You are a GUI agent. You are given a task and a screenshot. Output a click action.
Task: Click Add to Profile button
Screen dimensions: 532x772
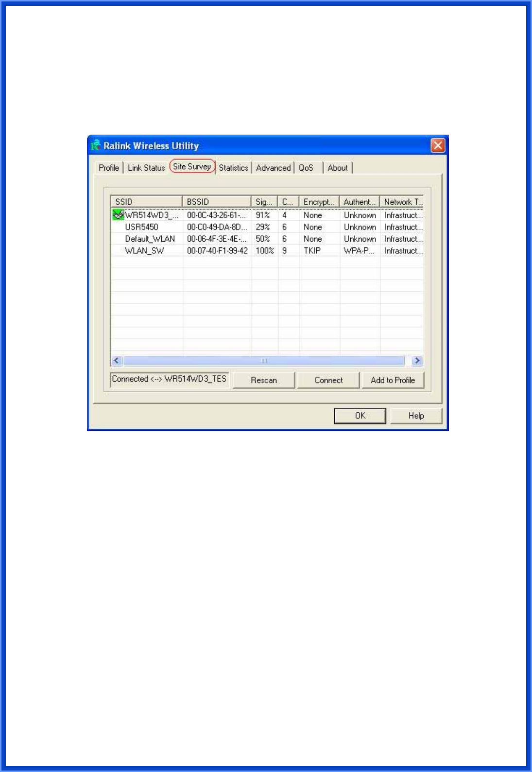point(393,380)
